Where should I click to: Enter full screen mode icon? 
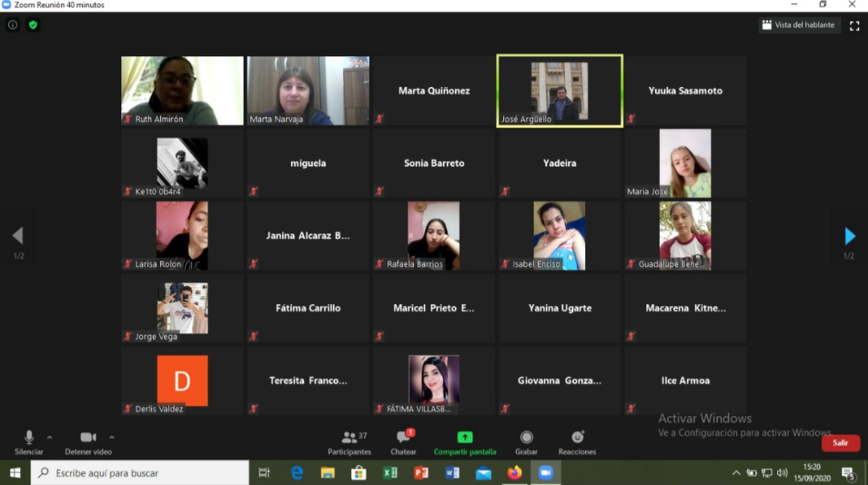click(x=854, y=26)
